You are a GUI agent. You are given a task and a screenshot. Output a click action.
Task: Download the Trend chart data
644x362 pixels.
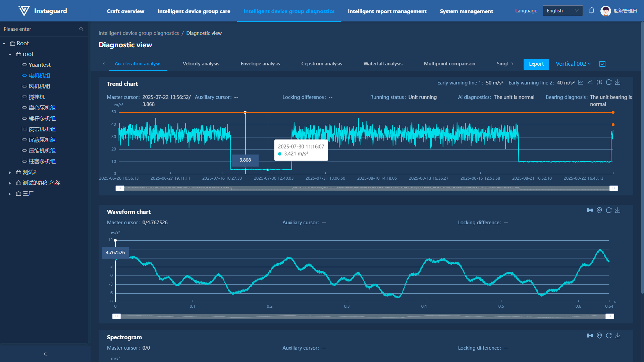coord(618,82)
